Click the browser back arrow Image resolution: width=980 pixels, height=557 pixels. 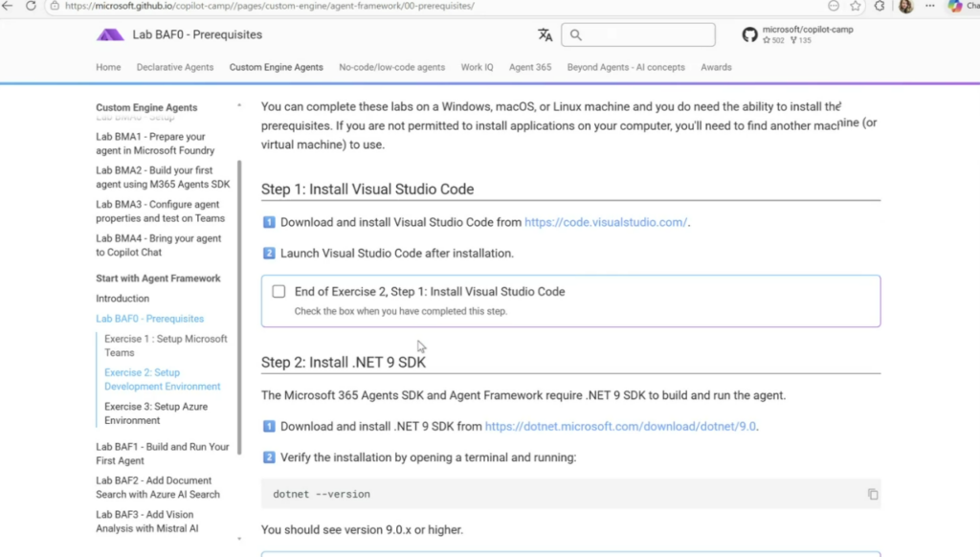pyautogui.click(x=9, y=6)
